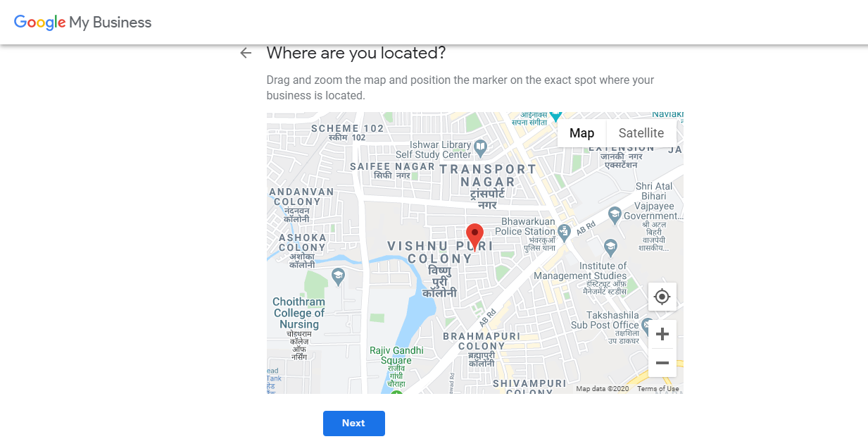868x439 pixels.
Task: Click the Map data ©2020 text
Action: coord(603,389)
